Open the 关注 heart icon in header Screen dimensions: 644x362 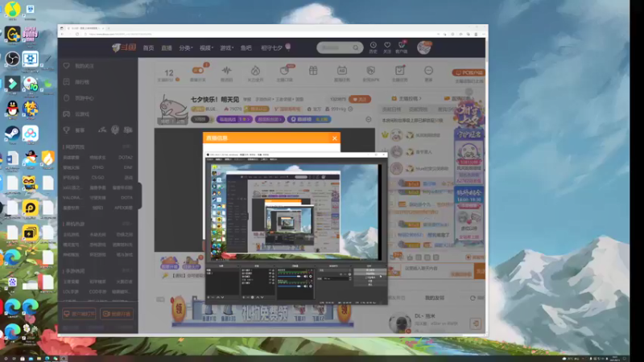387,45
